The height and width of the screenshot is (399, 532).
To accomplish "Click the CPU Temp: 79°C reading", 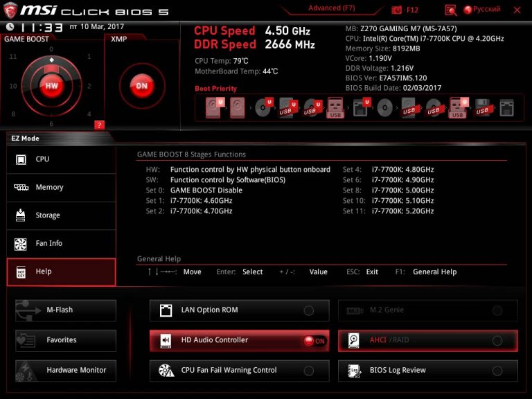I will click(221, 61).
